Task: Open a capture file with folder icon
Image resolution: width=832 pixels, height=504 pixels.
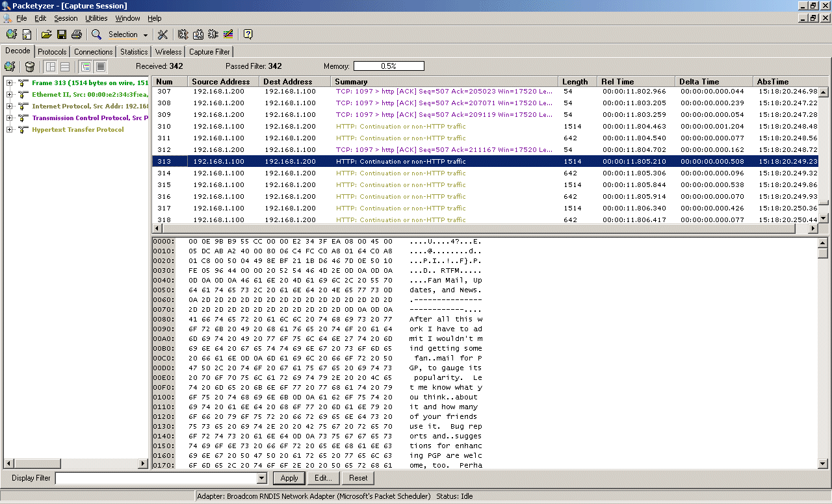Action: 46,34
